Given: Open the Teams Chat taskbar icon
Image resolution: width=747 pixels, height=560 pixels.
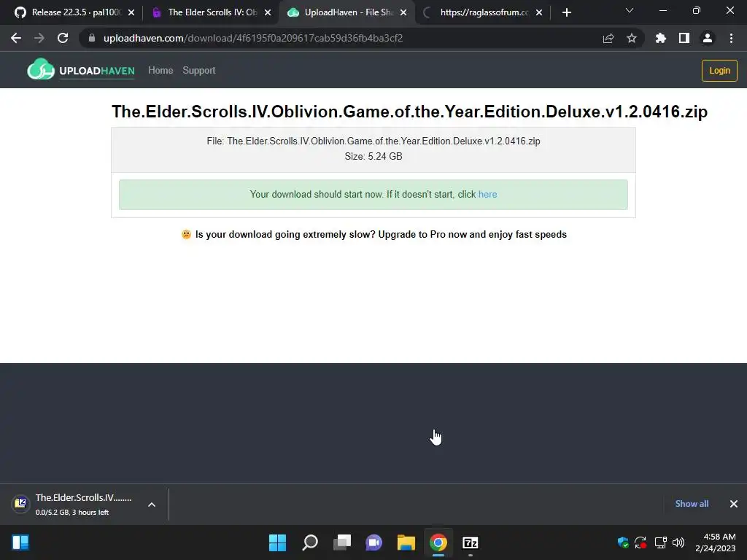Looking at the screenshot, I should point(374,542).
